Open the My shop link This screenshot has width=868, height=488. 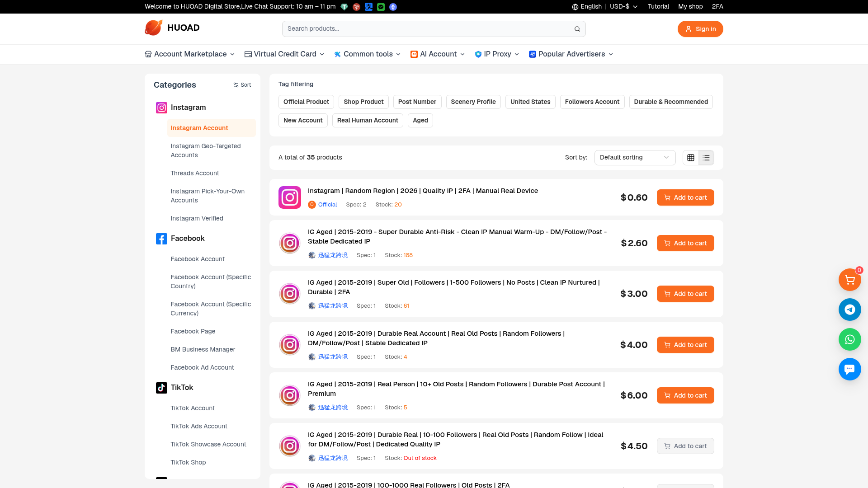690,7
